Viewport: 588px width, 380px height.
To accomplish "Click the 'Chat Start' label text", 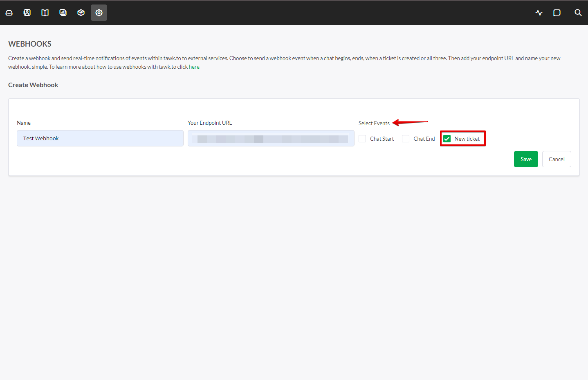I will click(382, 139).
